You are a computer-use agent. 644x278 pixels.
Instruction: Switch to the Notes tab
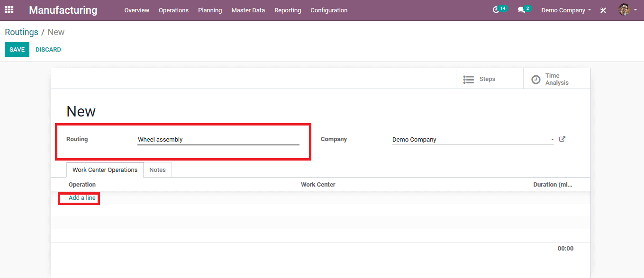[x=157, y=170]
